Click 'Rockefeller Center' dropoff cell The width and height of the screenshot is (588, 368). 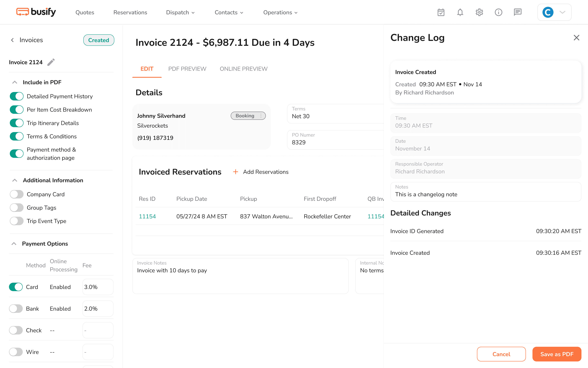click(327, 216)
